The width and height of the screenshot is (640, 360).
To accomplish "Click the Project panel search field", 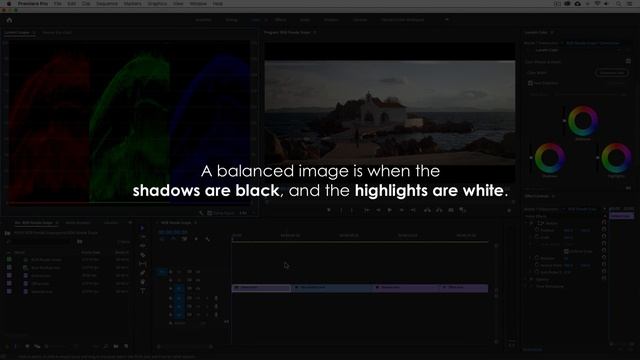I will tap(40, 242).
